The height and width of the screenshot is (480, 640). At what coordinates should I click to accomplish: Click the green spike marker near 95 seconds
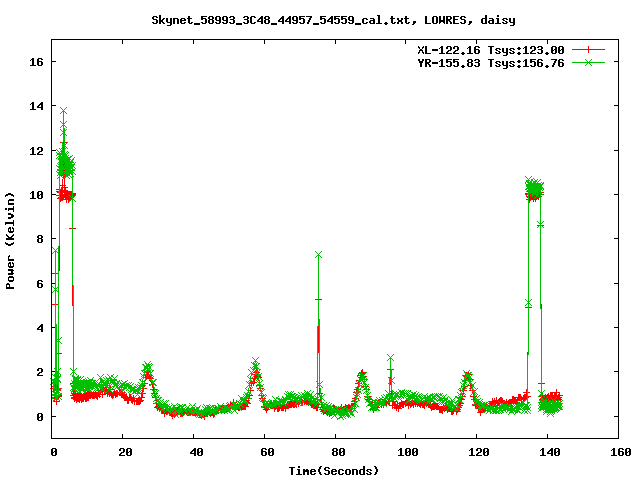tap(391, 358)
